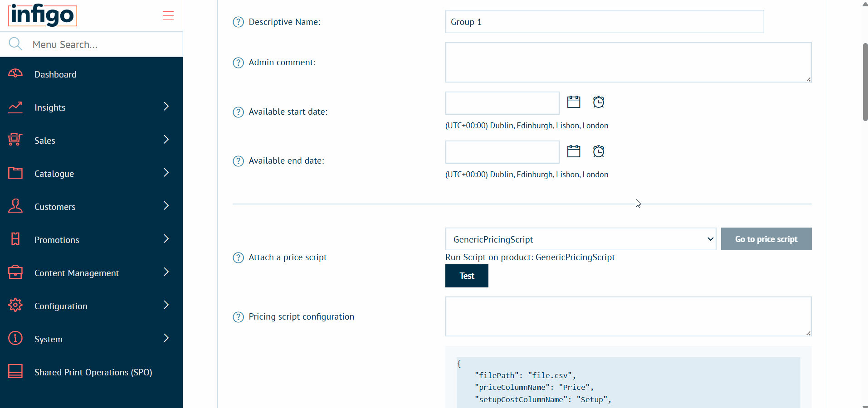The width and height of the screenshot is (868, 408).
Task: Click the Descriptive Name field containing Group 1
Action: pyautogui.click(x=605, y=22)
